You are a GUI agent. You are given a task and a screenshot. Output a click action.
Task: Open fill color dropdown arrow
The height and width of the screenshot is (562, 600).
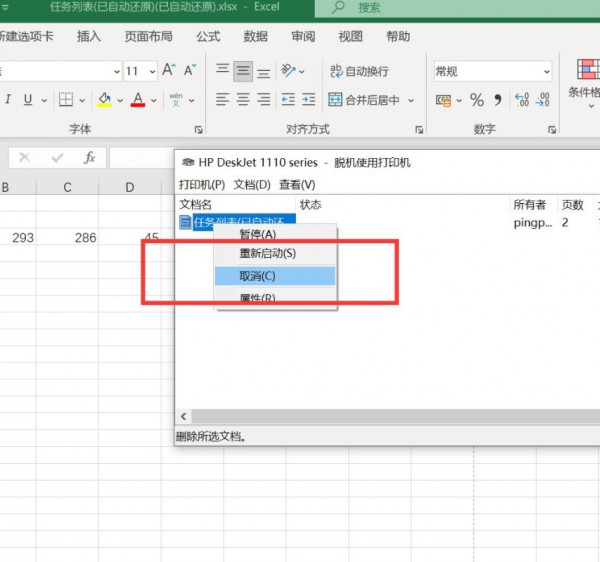point(120,100)
